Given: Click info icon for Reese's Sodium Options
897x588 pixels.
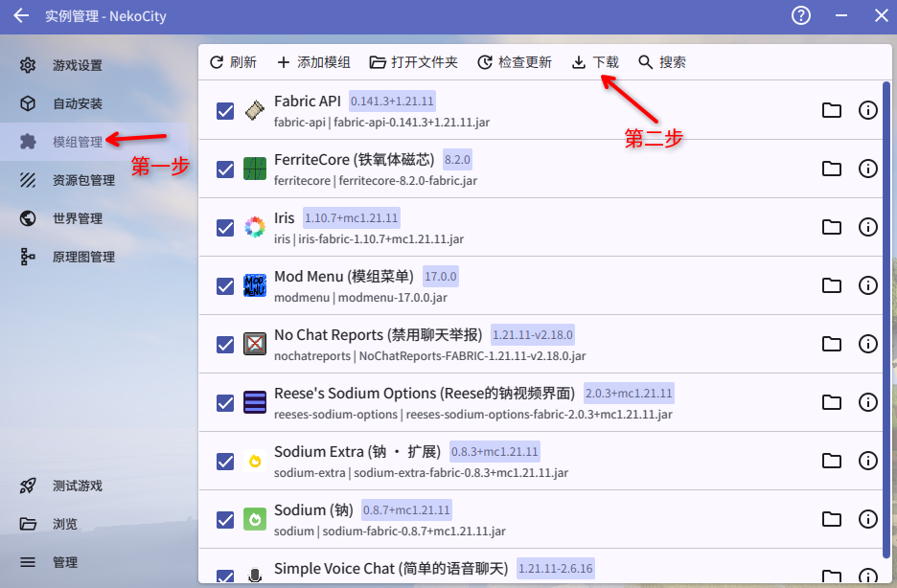Looking at the screenshot, I should click(x=868, y=402).
